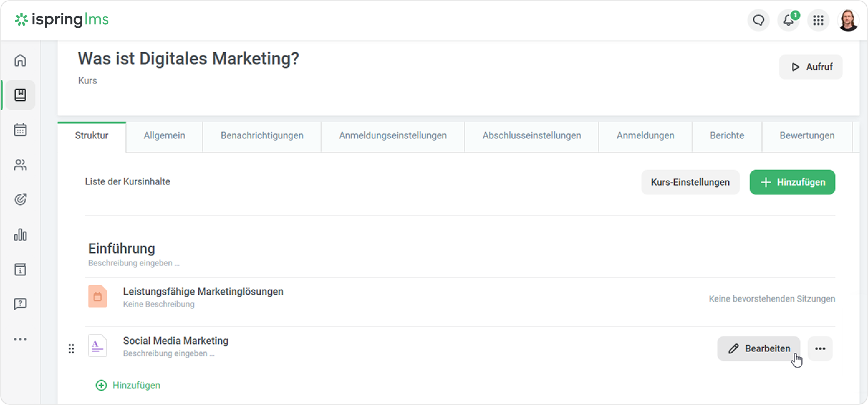Viewport: 868px width, 405px height.
Task: Click the target goals sidebar icon
Action: pyautogui.click(x=20, y=199)
